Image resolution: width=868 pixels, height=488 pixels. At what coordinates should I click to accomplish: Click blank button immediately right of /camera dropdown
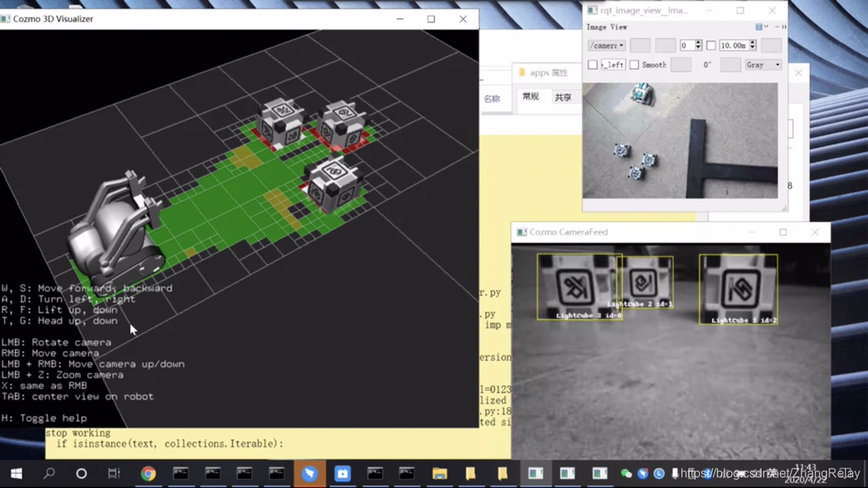(640, 46)
